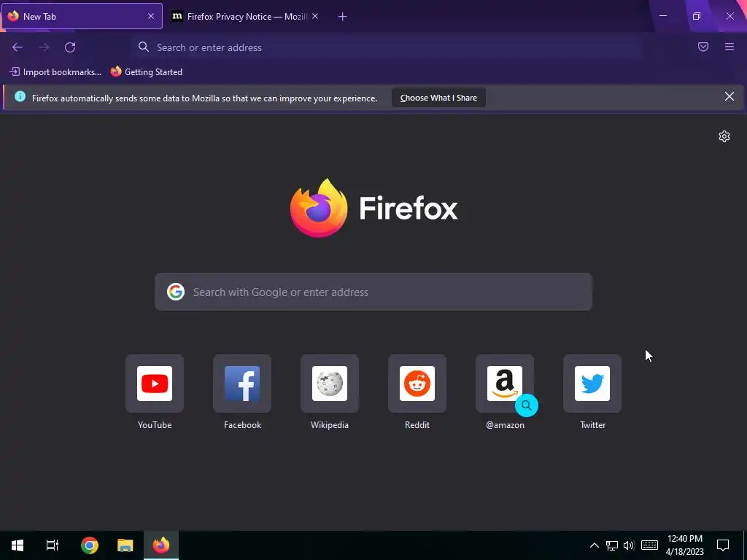The width and height of the screenshot is (747, 560).
Task: Click the Google logo in search box
Action: [176, 292]
